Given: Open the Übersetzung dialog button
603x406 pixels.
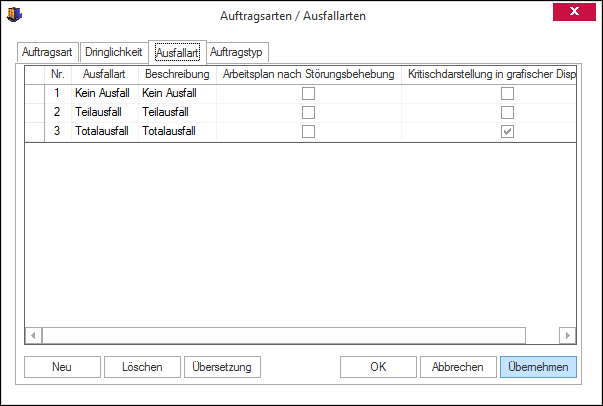Looking at the screenshot, I should [x=222, y=367].
